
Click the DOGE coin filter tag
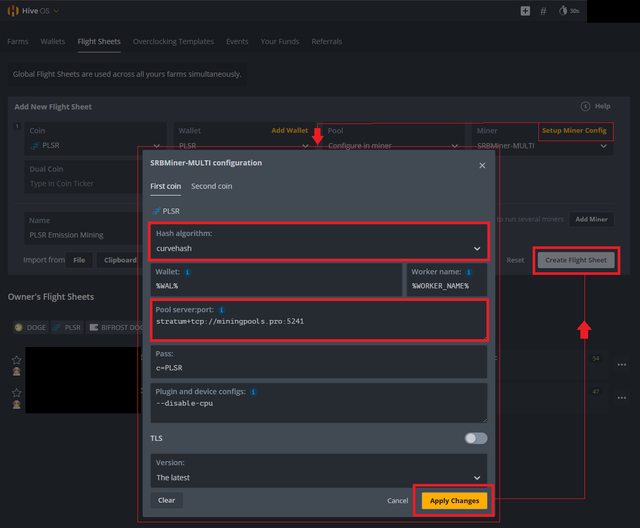pyautogui.click(x=30, y=327)
